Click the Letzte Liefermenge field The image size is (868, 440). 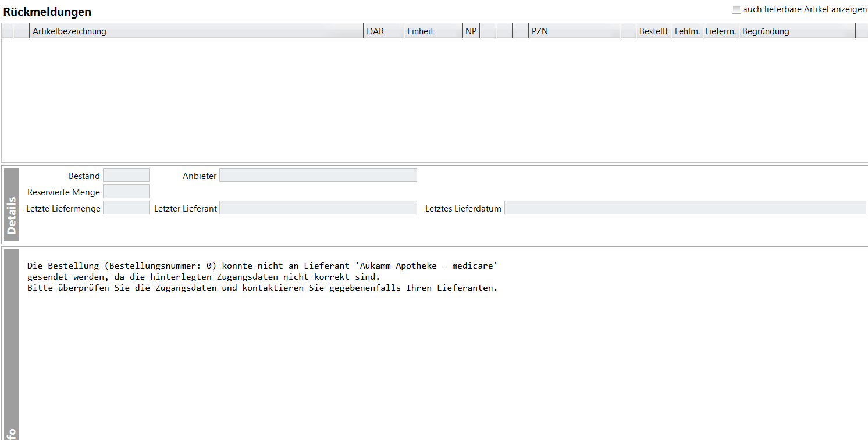tap(126, 208)
